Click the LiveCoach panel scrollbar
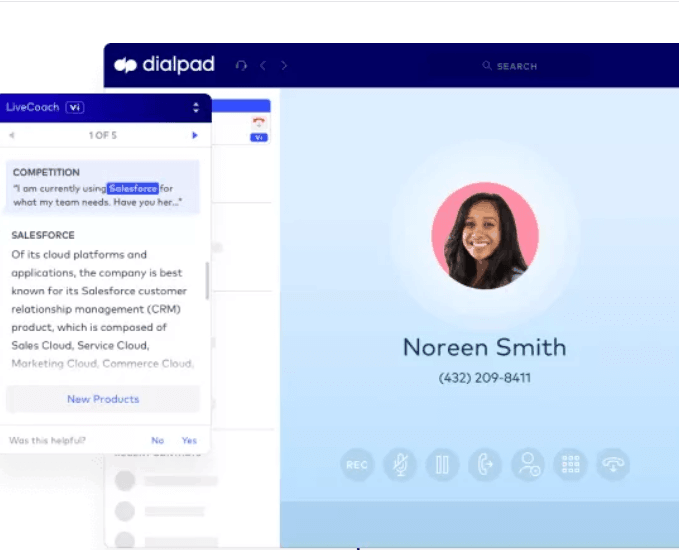Viewport: 679px width, 550px height. click(207, 281)
